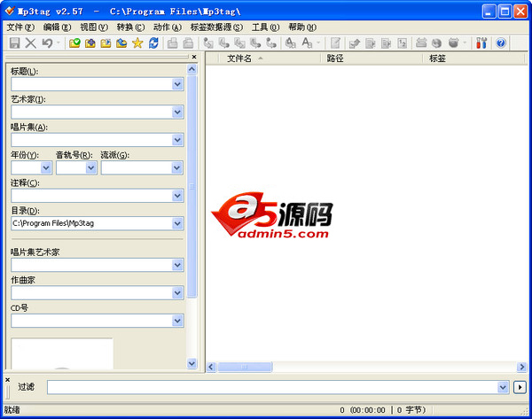This screenshot has height=419, width=532.
Task: Expand the 唱片集 dropdown
Action: [x=177, y=140]
